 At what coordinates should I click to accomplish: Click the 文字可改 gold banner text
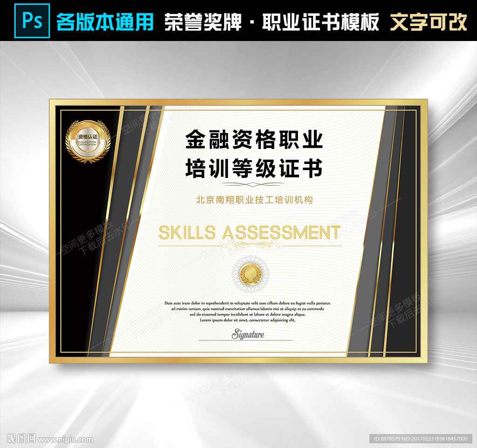(429, 22)
